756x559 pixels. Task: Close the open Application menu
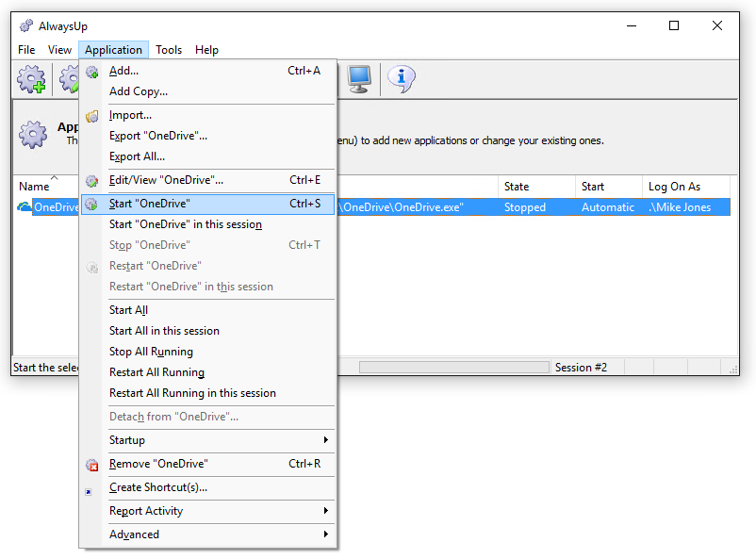tap(113, 50)
